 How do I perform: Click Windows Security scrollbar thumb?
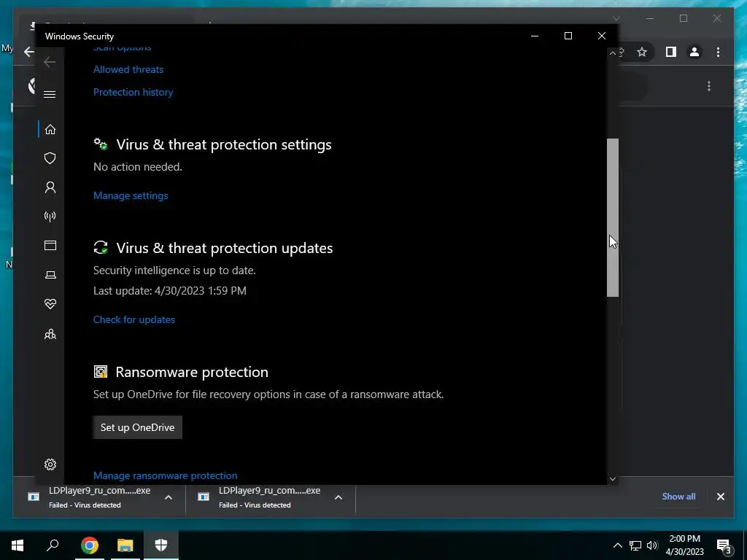click(x=613, y=217)
